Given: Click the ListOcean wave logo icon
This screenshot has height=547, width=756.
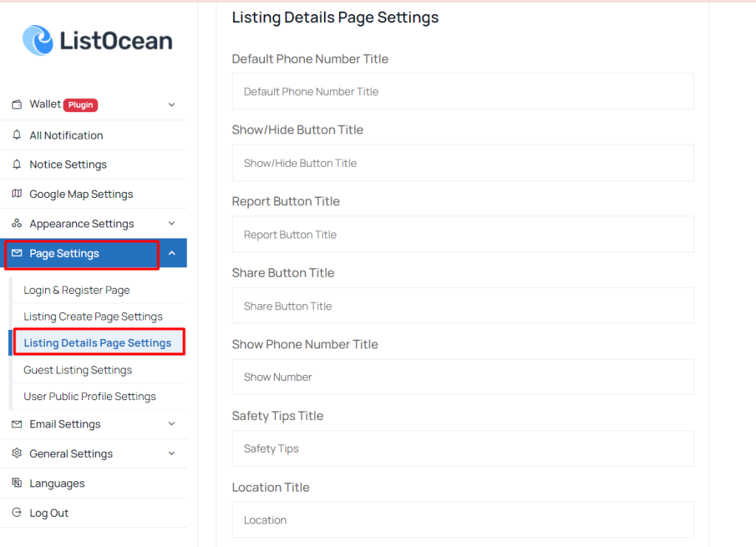Looking at the screenshot, I should point(38,41).
